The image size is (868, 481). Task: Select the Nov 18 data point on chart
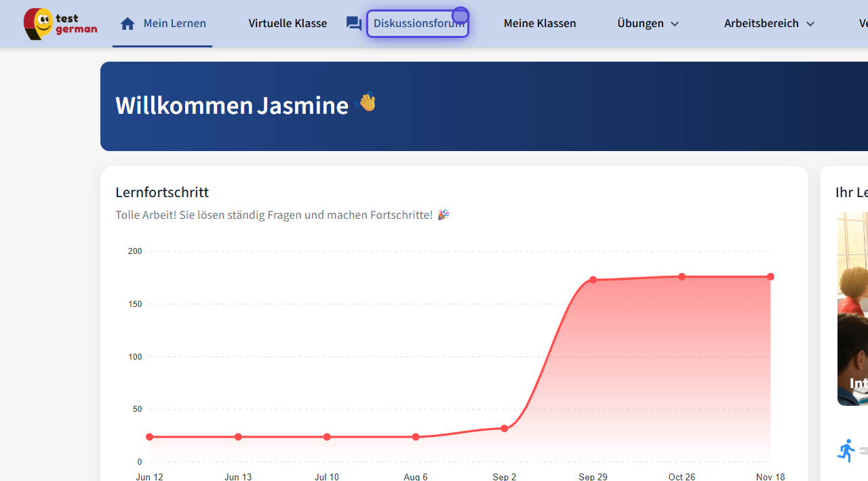[770, 276]
